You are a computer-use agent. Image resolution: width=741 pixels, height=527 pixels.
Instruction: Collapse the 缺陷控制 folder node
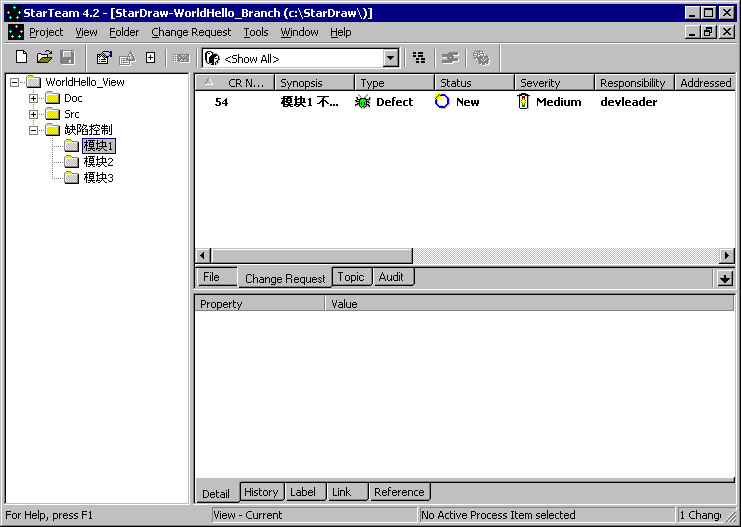click(34, 130)
